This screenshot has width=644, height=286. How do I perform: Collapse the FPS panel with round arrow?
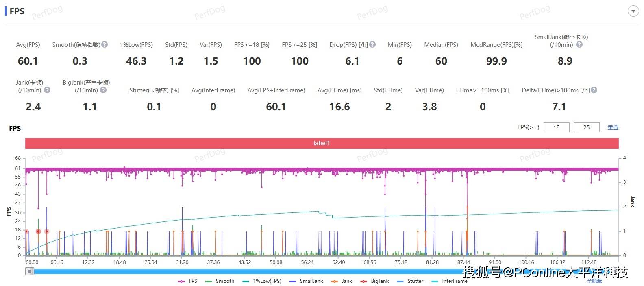pyautogui.click(x=633, y=11)
